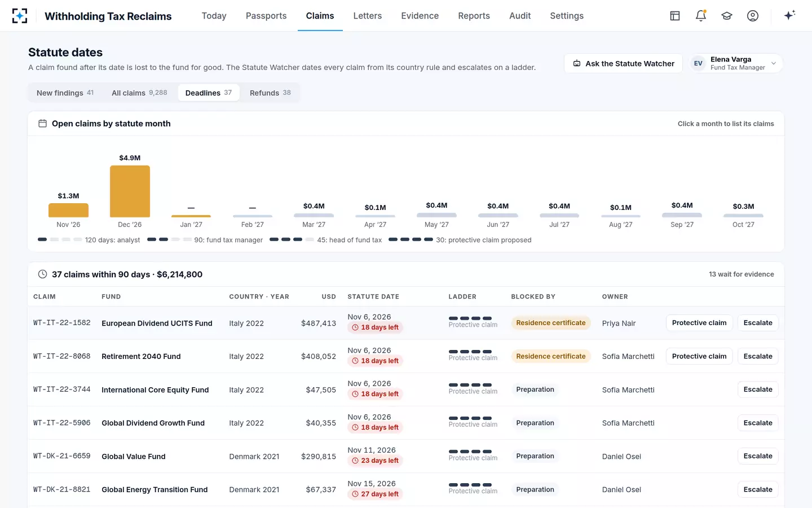Sort by the Statute Date column header
812x508 pixels.
(373, 296)
